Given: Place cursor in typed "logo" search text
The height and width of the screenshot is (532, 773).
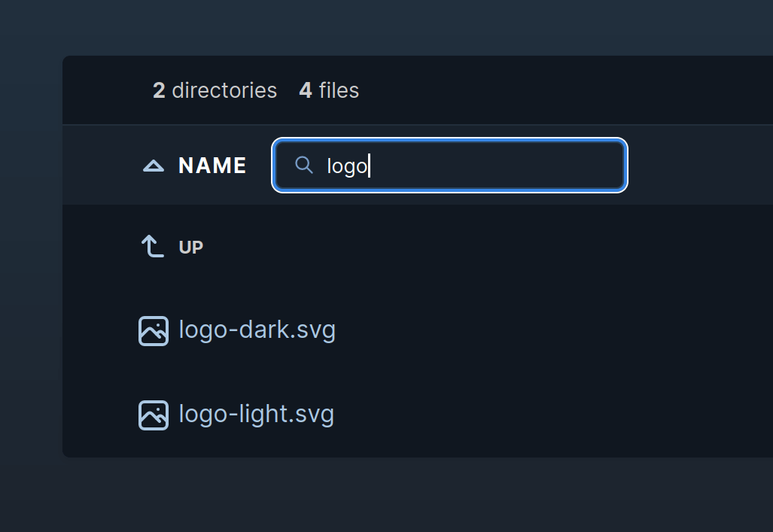Looking at the screenshot, I should pyautogui.click(x=347, y=166).
